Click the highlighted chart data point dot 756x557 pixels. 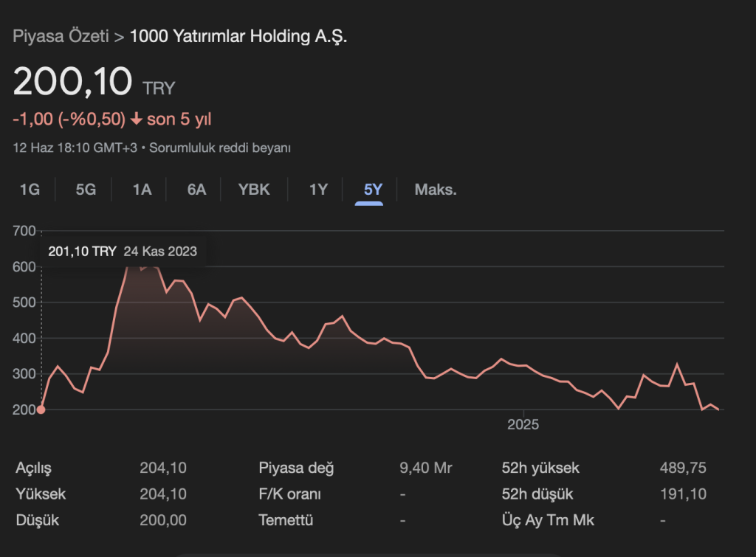(41, 409)
